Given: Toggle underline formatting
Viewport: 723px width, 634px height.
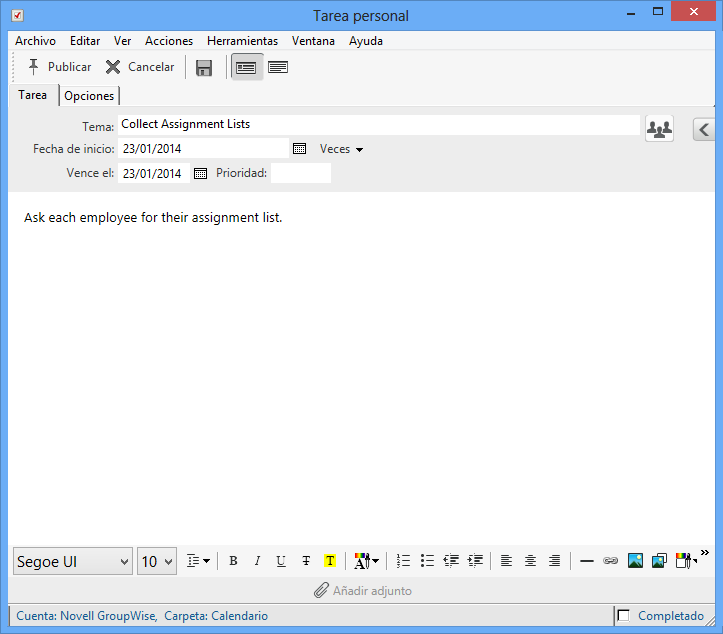Looking at the screenshot, I should tap(281, 561).
